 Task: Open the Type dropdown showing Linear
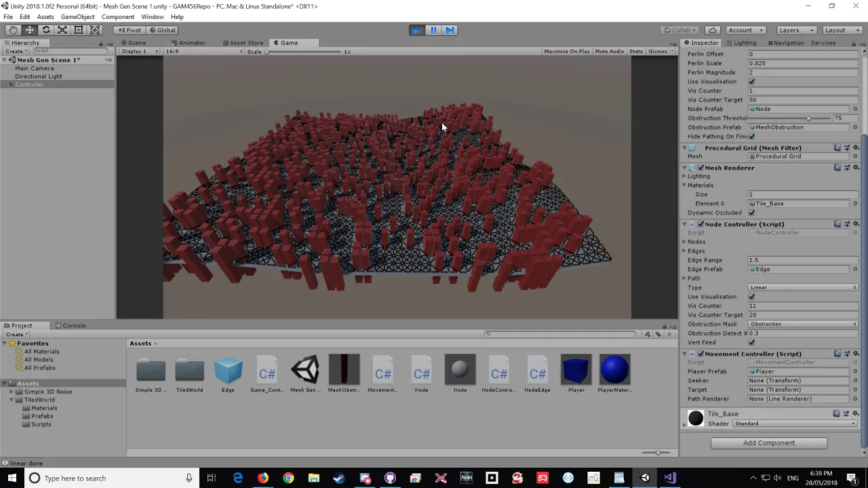803,287
